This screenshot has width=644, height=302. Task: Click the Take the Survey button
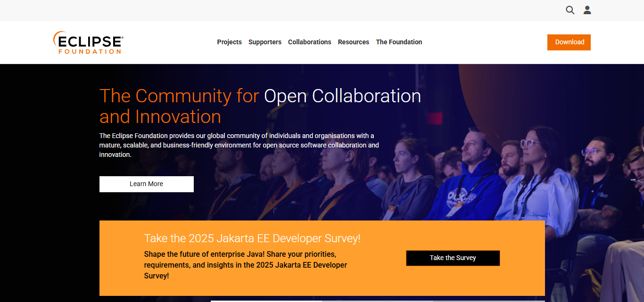(453, 258)
